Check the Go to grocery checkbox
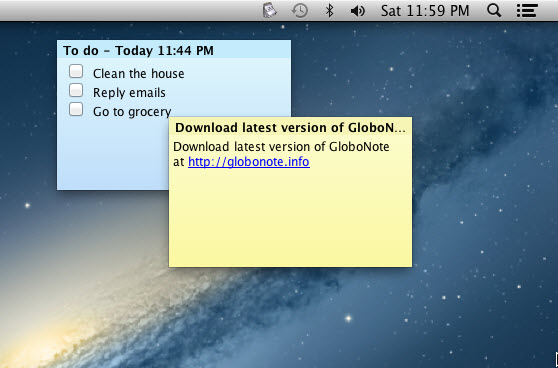 point(76,109)
